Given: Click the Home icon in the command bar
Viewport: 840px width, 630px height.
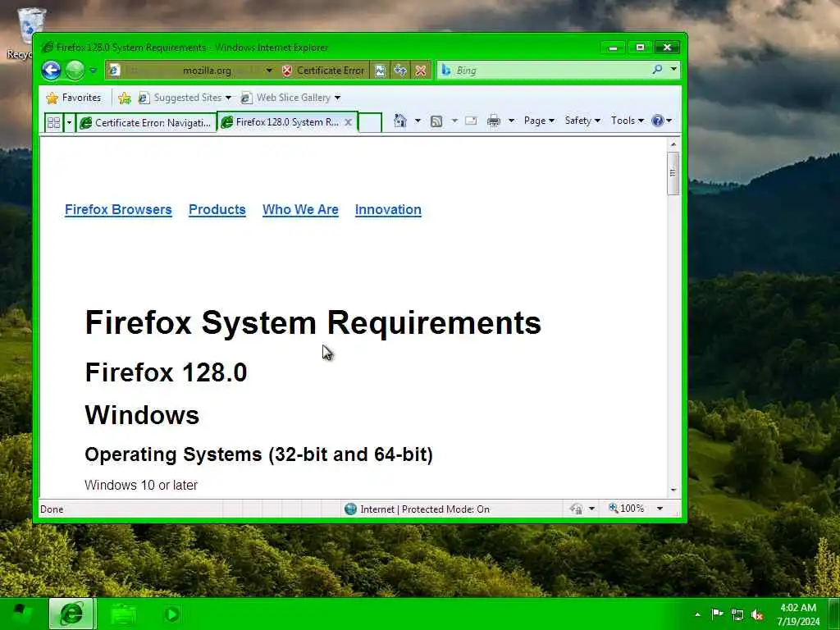Looking at the screenshot, I should pyautogui.click(x=400, y=121).
